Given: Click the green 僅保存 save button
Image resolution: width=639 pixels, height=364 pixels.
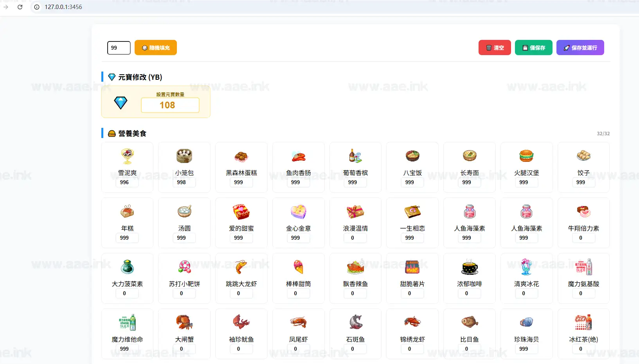Looking at the screenshot, I should 534,48.
